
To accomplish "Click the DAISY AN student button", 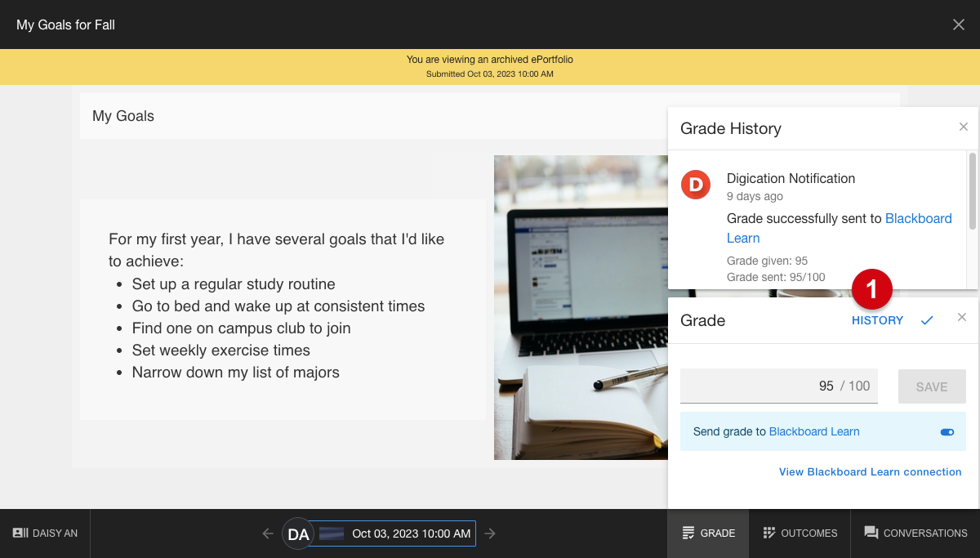I will (x=45, y=533).
